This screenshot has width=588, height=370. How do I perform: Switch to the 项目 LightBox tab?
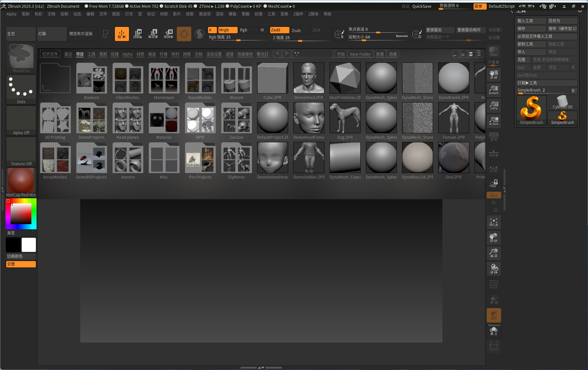pyautogui.click(x=80, y=54)
